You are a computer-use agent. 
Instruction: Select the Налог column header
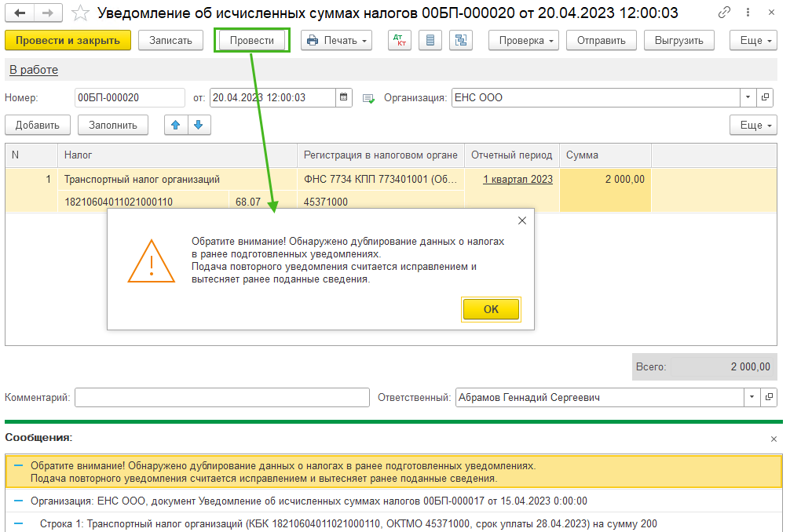pyautogui.click(x=177, y=155)
